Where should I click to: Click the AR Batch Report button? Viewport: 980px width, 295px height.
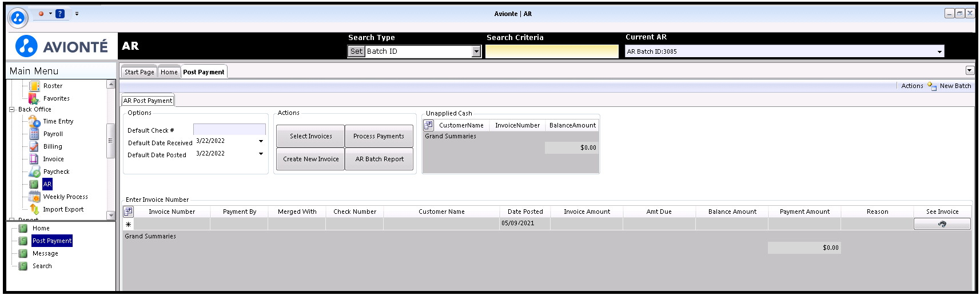click(379, 159)
